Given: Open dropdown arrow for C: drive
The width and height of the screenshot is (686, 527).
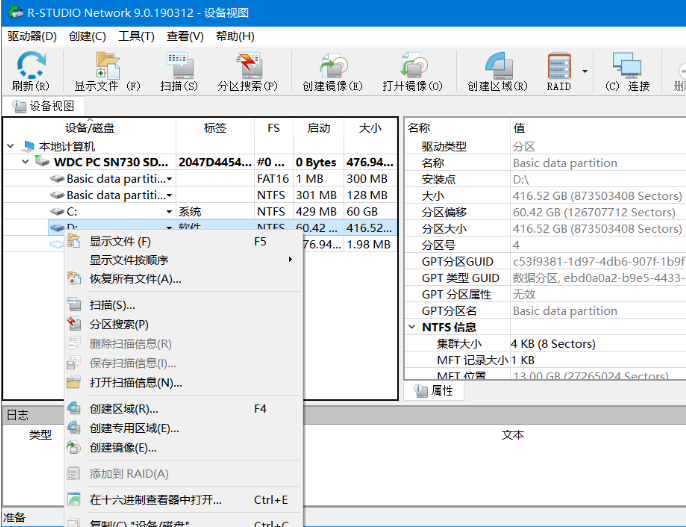Looking at the screenshot, I should 169,212.
